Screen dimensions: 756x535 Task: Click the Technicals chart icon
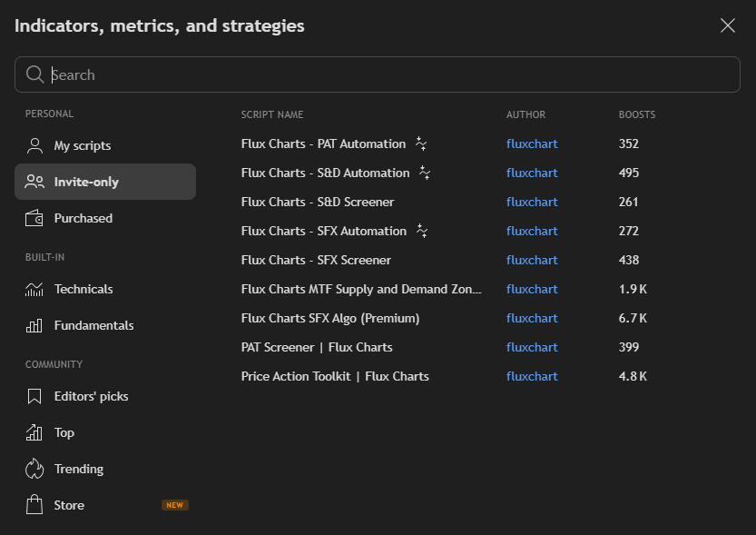coord(34,289)
